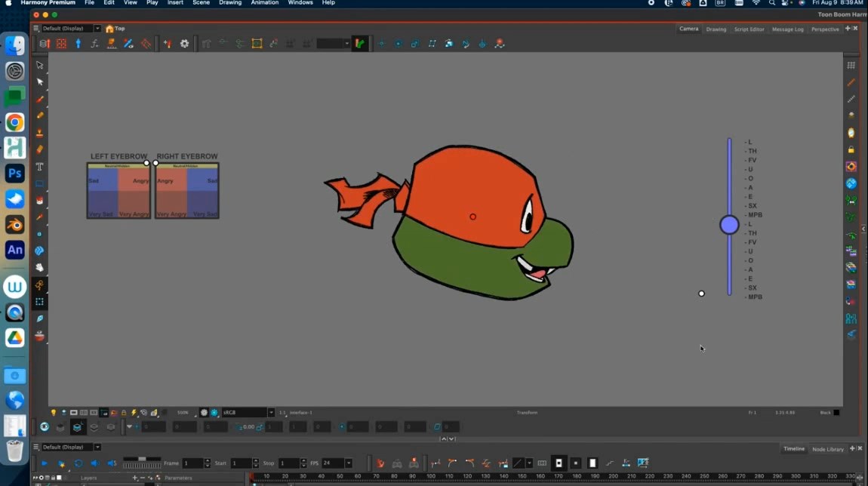Click the orange bounding box toolbar icon
This screenshot has height=486, width=868.
point(257,44)
